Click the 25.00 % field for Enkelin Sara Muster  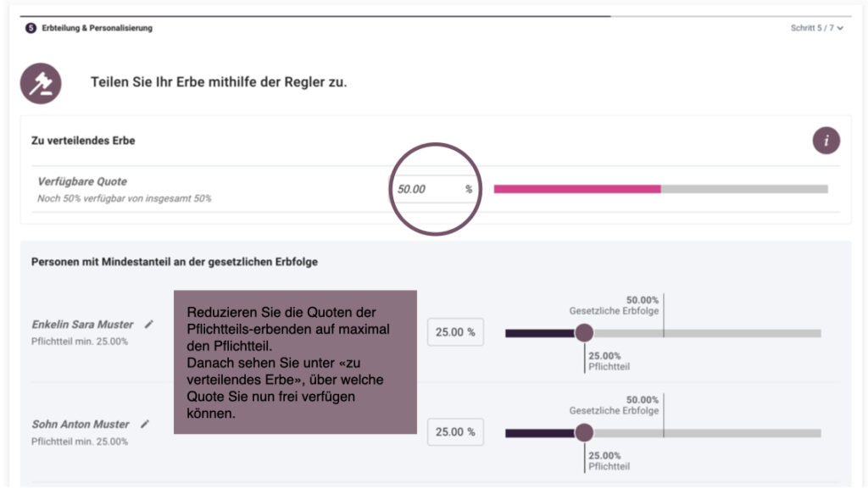454,332
